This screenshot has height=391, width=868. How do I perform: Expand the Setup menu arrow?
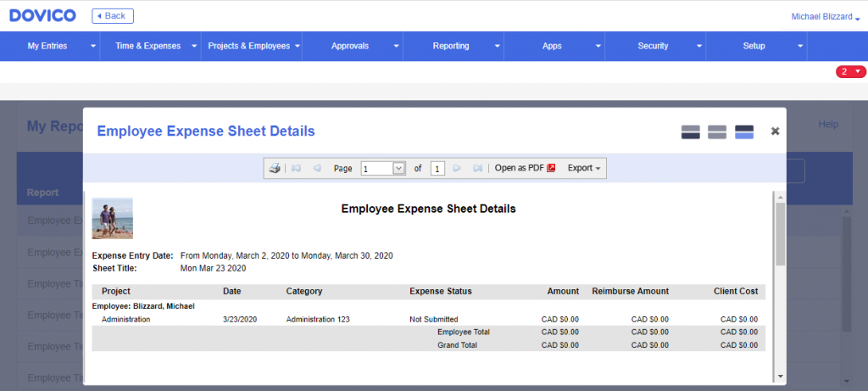click(800, 47)
